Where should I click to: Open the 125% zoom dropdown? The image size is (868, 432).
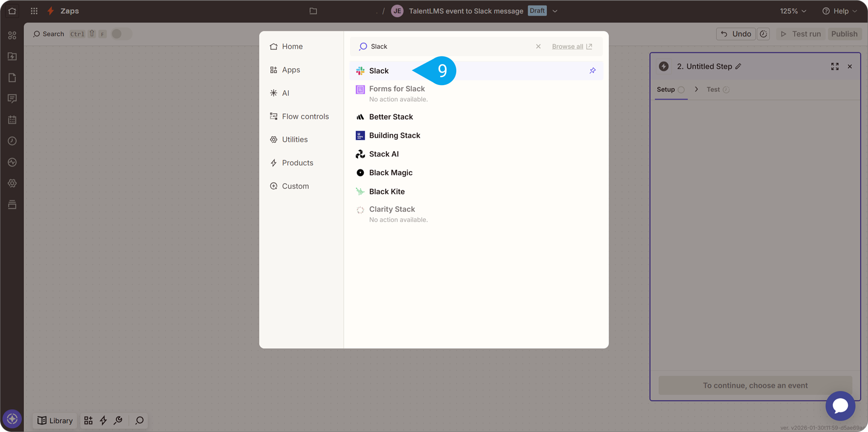(x=793, y=11)
